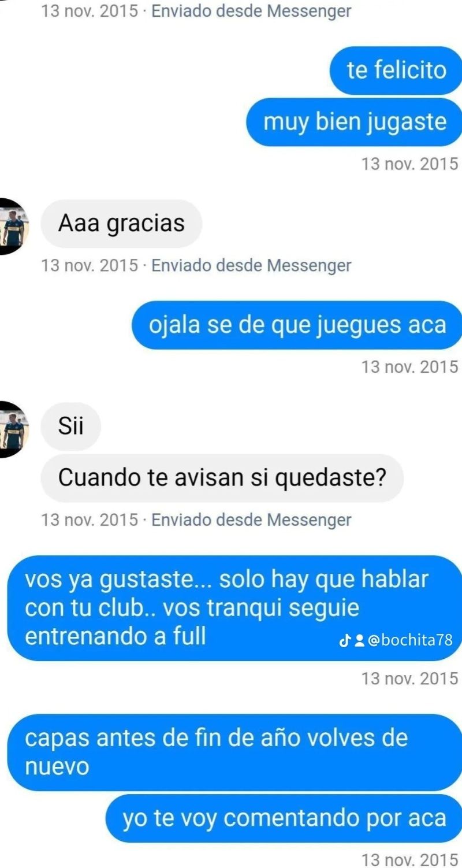
Task: Select the 'te felicito' message bubble
Action: (x=396, y=71)
